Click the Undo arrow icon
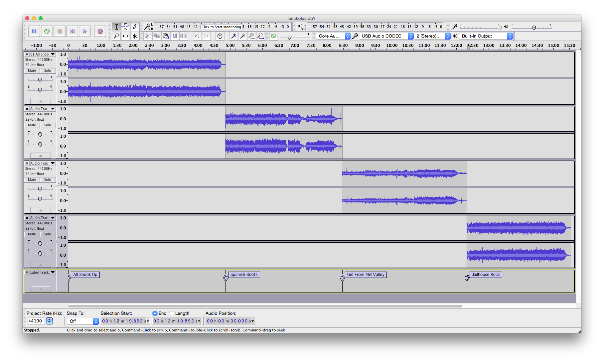 pyautogui.click(x=197, y=36)
